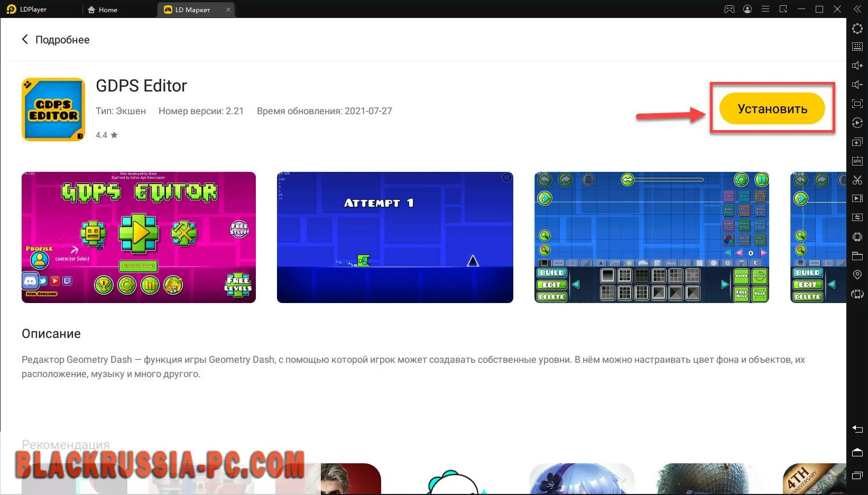Click the GDPS Editor title text

(141, 86)
